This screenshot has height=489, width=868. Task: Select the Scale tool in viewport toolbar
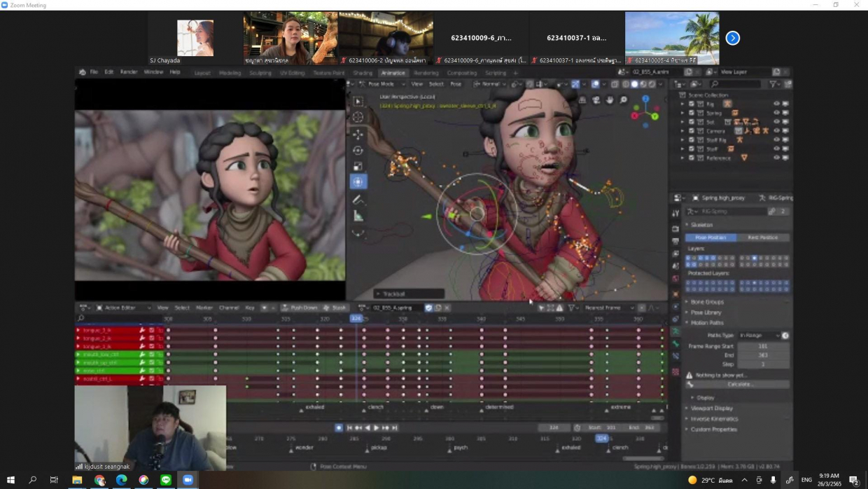point(358,166)
